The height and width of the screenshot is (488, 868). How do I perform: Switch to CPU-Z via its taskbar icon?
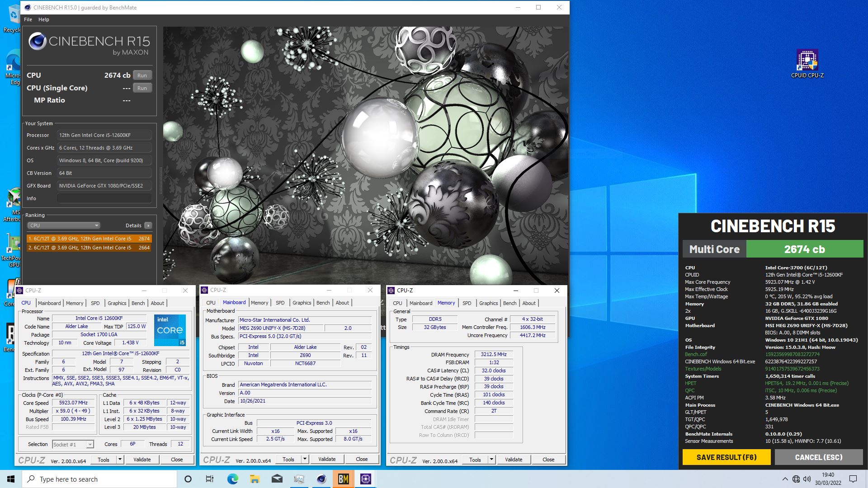coord(366,479)
